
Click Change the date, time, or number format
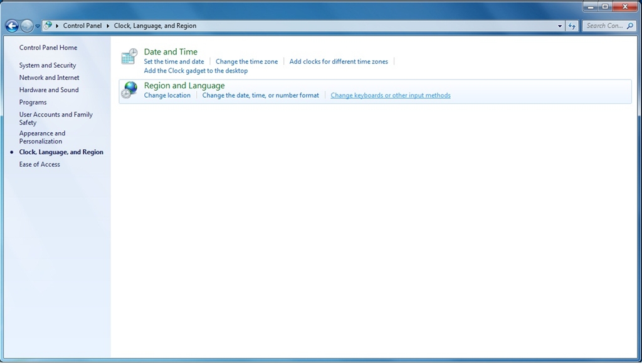coord(260,95)
